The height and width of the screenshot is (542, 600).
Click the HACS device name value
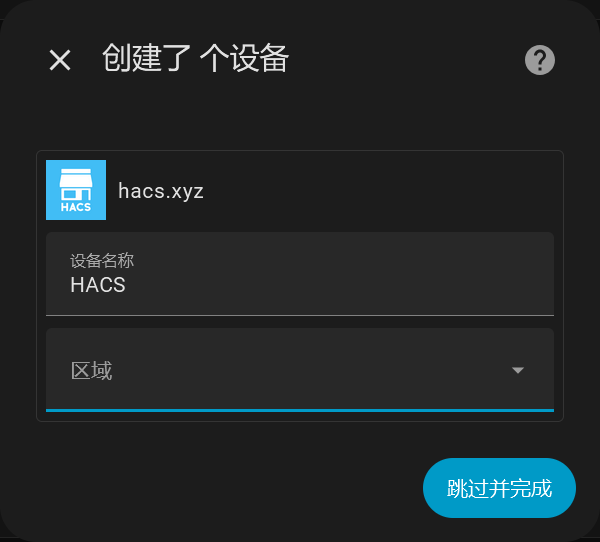[x=98, y=285]
